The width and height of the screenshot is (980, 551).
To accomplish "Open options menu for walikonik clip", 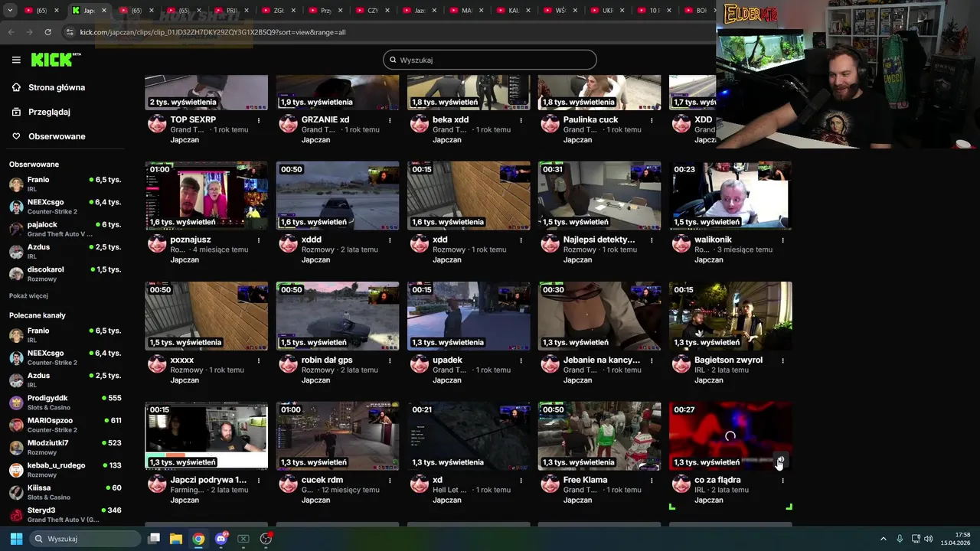I will pos(782,240).
